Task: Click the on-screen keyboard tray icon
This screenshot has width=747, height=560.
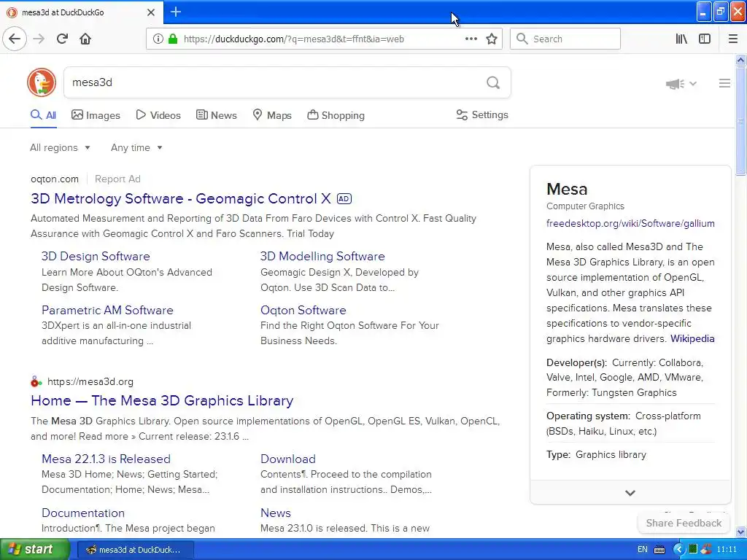Action: 659,550
